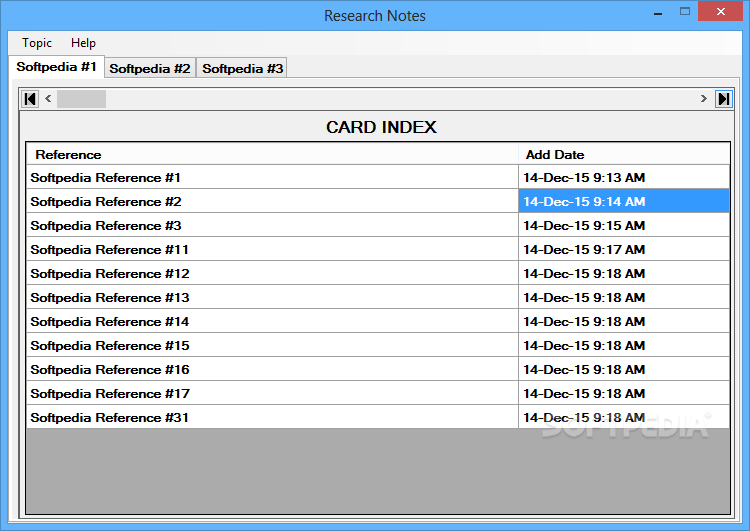
Task: Jump to the first card button
Action: (30, 99)
